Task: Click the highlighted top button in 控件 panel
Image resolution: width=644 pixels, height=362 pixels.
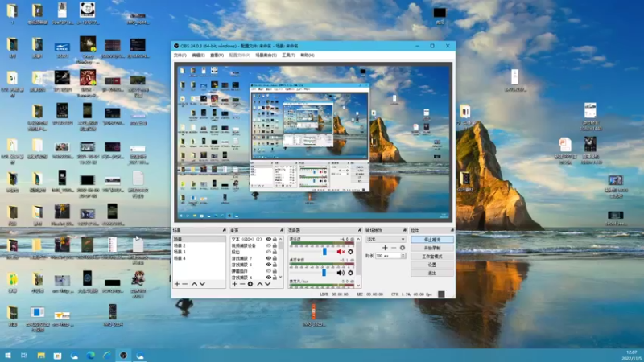Action: [432, 239]
